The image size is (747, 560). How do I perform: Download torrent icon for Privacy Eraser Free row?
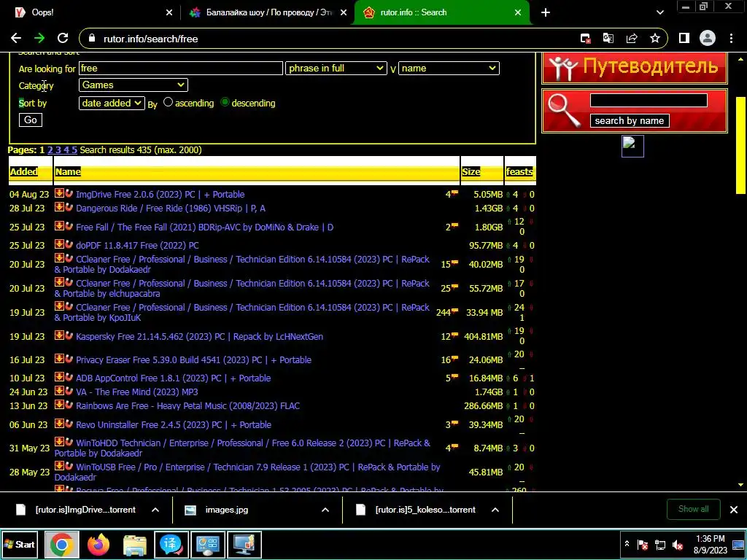click(x=59, y=359)
